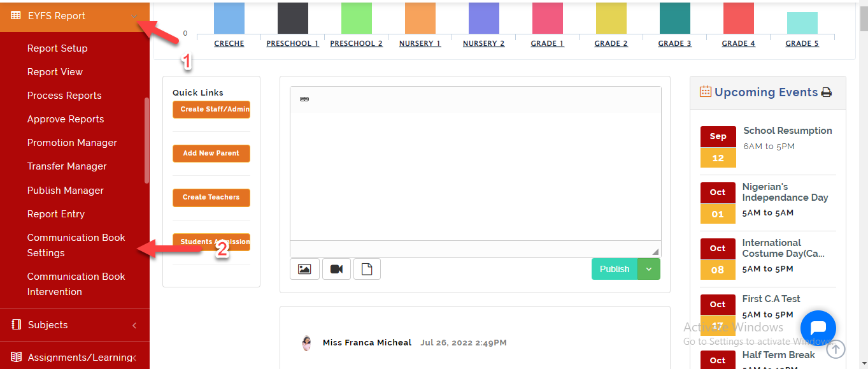Open Approve Reports in sidebar

[66, 119]
